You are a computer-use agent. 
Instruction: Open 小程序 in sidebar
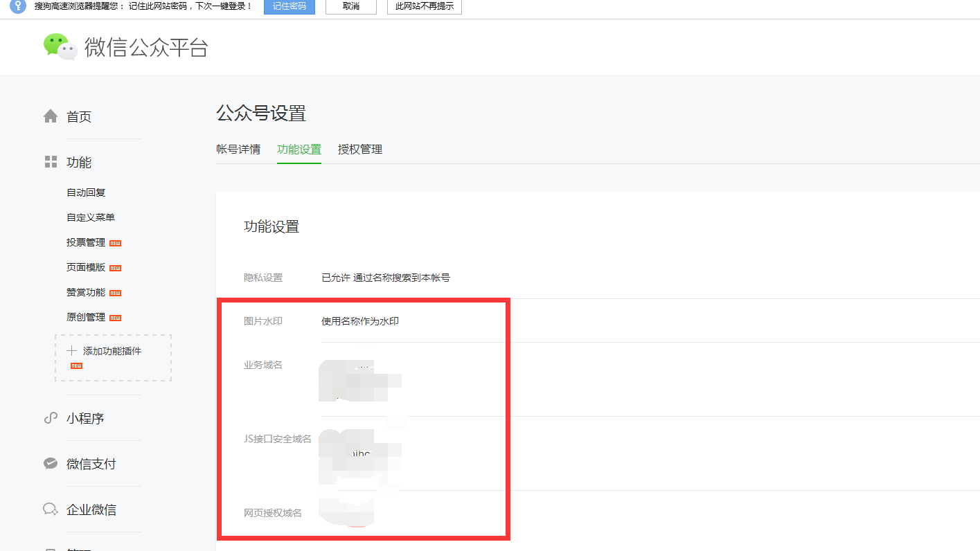coord(85,418)
